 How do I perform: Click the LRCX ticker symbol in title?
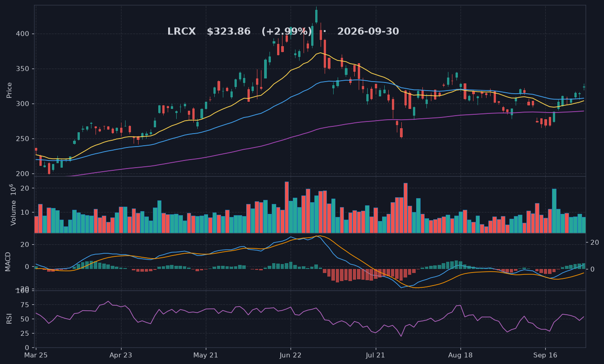click(x=182, y=32)
